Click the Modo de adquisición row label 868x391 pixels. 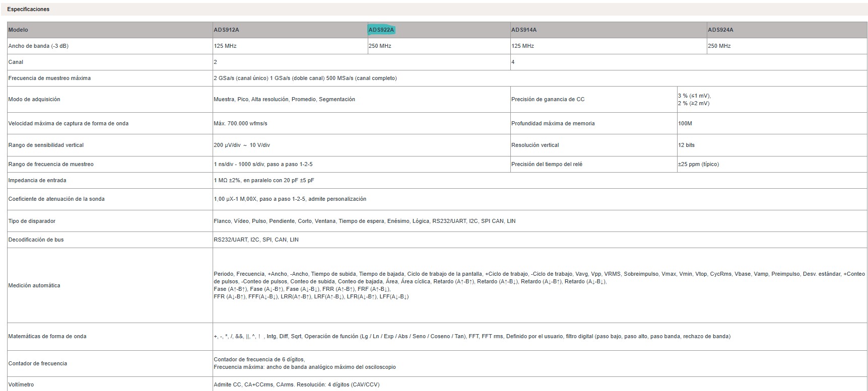point(34,99)
